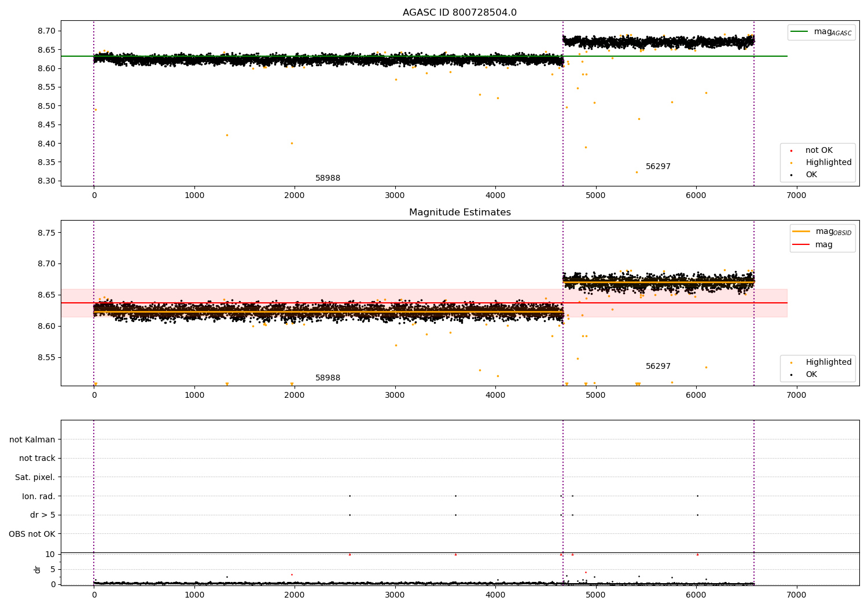This screenshot has width=868, height=608.
Task: Click the 'dr' axis label in bottom plot
Action: [38, 569]
